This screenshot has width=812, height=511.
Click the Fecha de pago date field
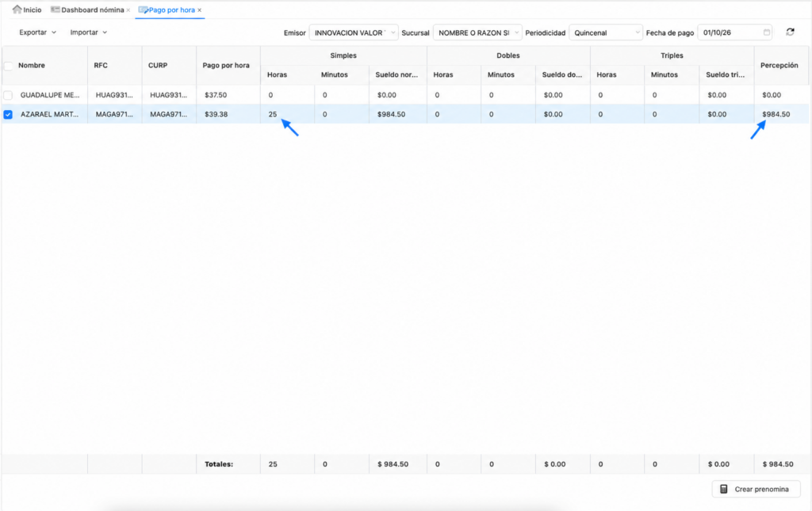tap(735, 32)
